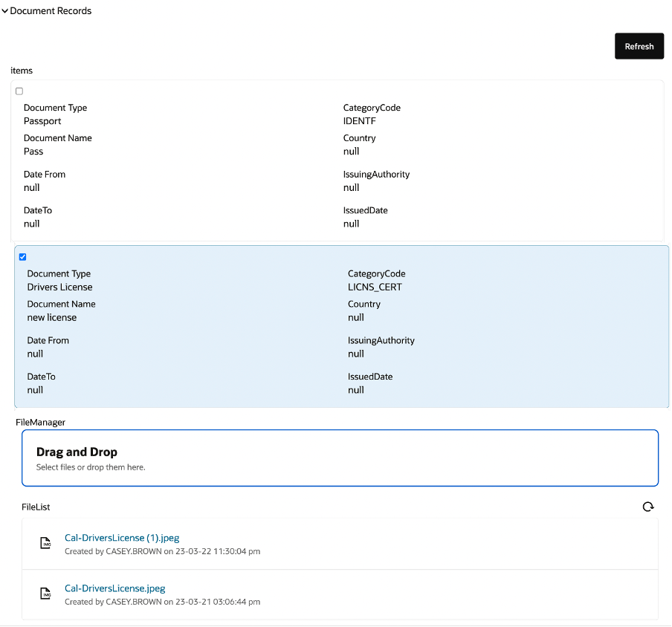
Task: Click the CategoryCode value IDENTF
Action: pyautogui.click(x=358, y=120)
